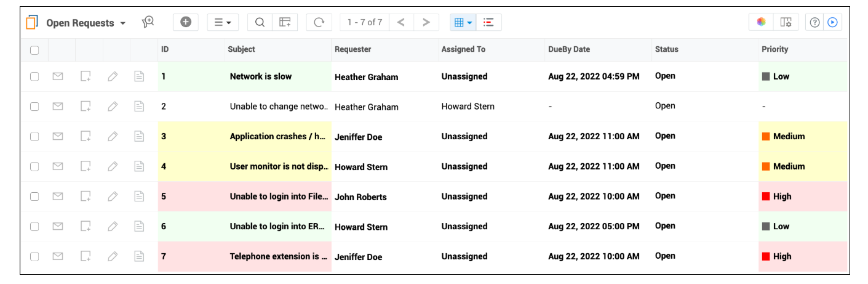Click the colorful row color customization icon
The height and width of the screenshot is (284, 868).
762,22
